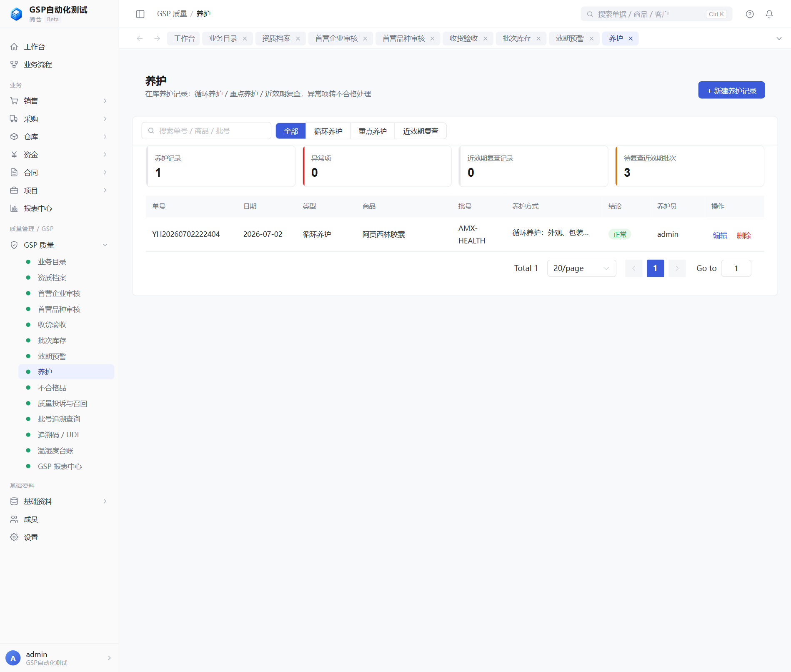Open 质量投诉与召回 in the sidebar
791x672 pixels.
[x=66, y=404]
